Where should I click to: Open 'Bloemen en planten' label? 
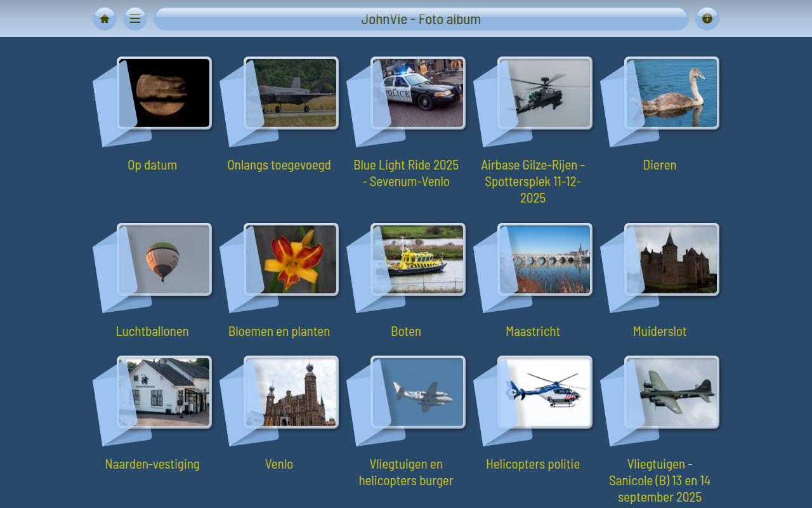pos(279,331)
